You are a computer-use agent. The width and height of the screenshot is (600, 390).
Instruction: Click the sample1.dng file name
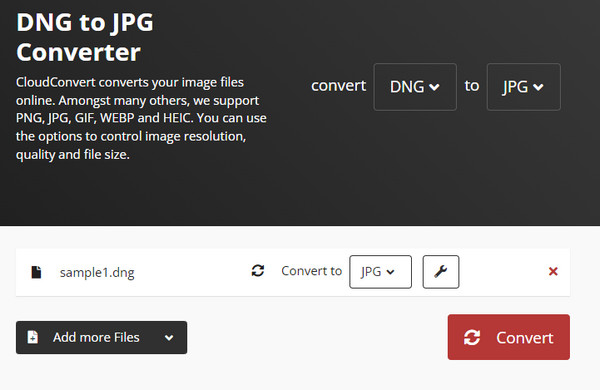(x=97, y=273)
